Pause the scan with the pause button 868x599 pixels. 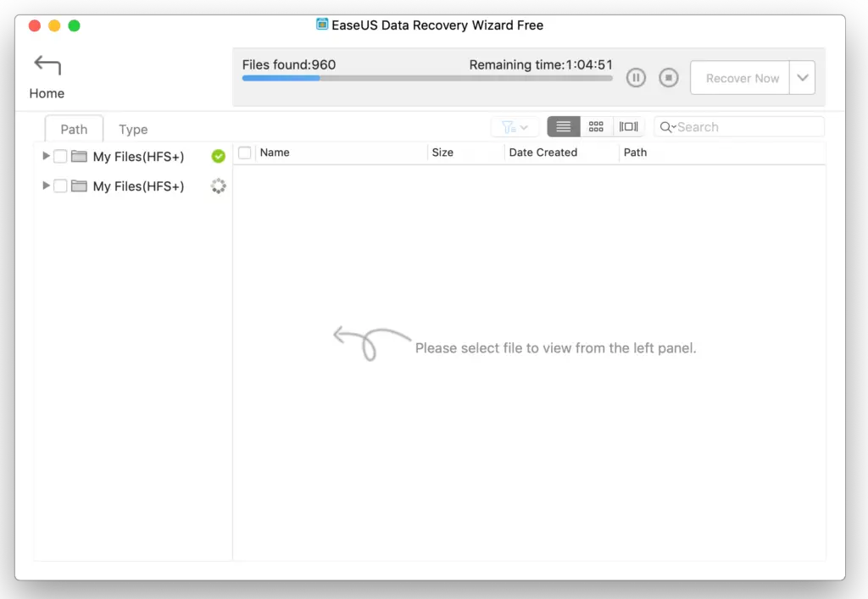point(636,77)
